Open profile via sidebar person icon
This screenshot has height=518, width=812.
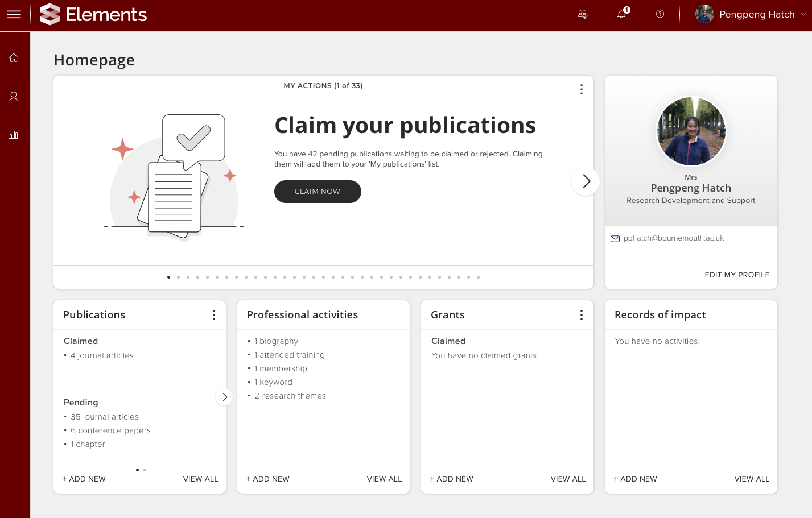(14, 96)
